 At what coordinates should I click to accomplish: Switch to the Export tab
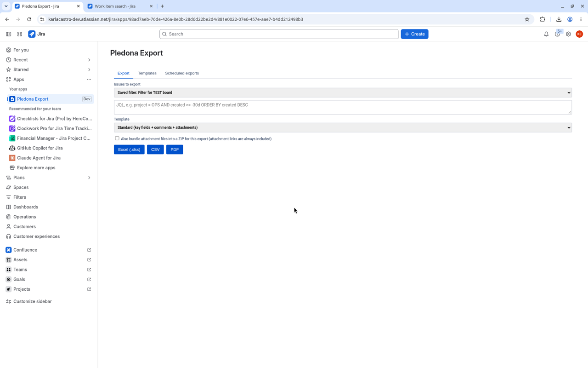[123, 73]
